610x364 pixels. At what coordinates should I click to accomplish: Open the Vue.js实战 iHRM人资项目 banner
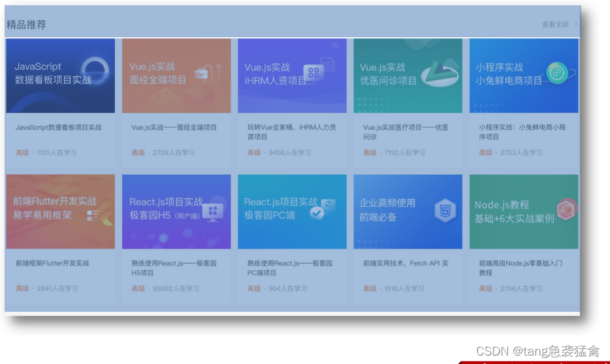point(292,76)
